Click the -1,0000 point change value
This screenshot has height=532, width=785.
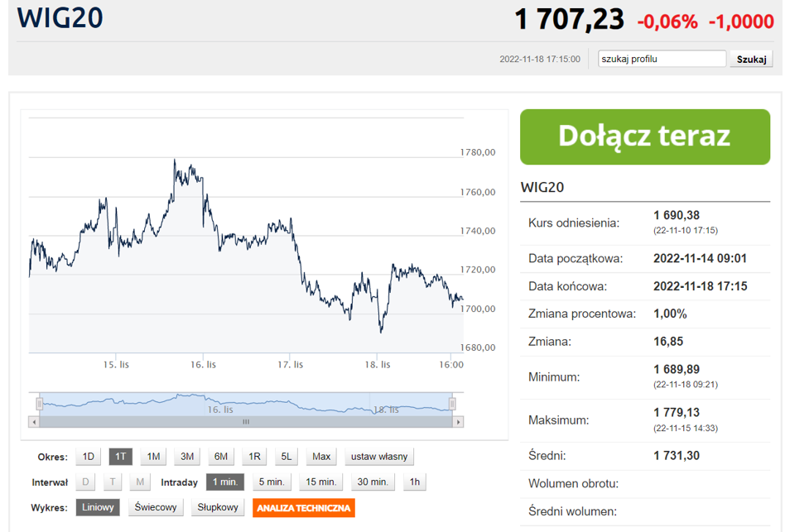coord(741,22)
